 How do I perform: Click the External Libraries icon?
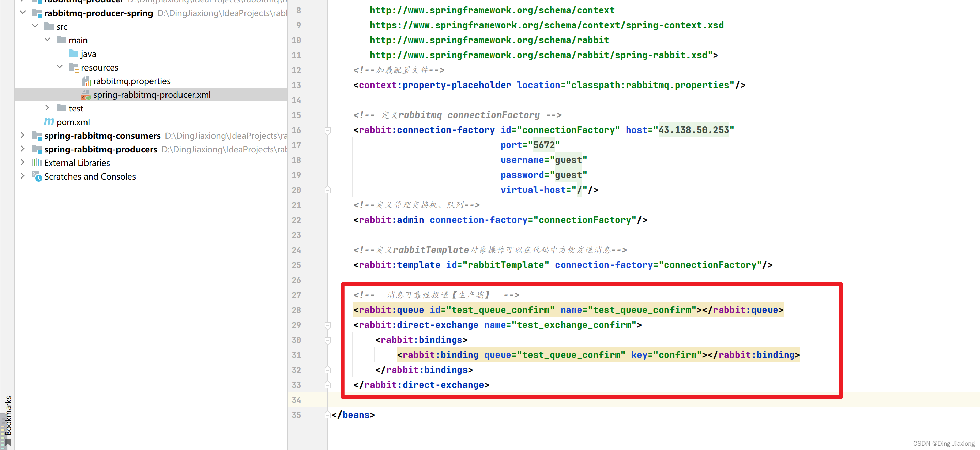point(37,162)
